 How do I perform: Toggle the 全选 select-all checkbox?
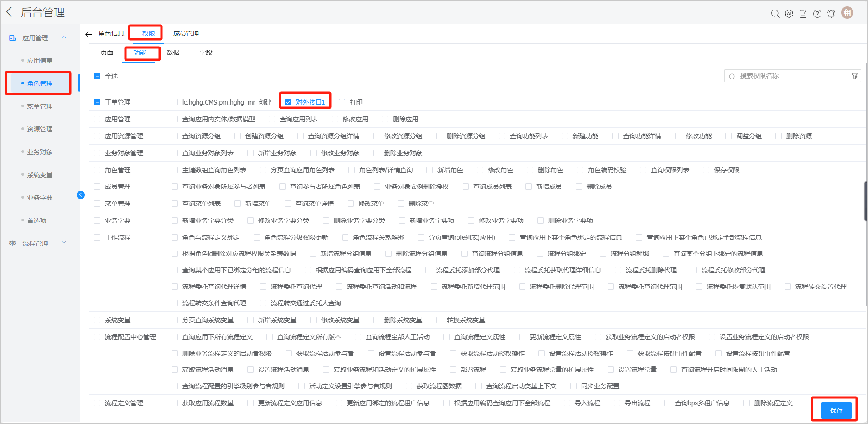click(x=97, y=76)
